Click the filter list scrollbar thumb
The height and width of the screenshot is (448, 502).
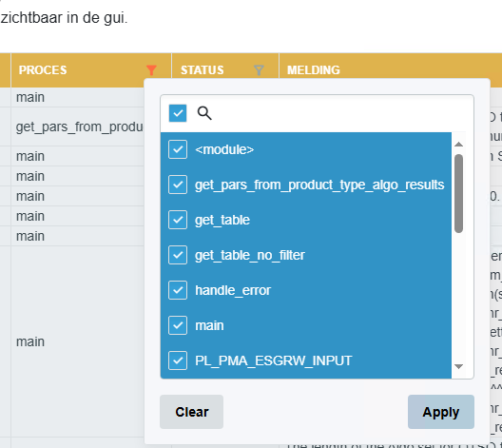click(x=458, y=193)
